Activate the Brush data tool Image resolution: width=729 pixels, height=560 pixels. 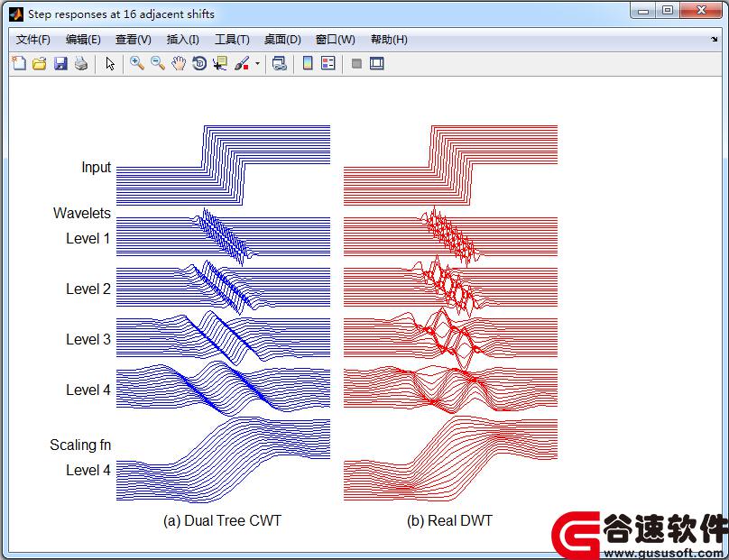[242, 63]
